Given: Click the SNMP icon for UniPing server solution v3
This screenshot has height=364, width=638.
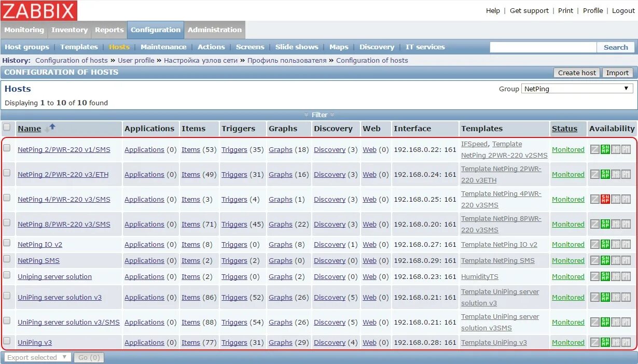Looking at the screenshot, I should click(x=605, y=297).
